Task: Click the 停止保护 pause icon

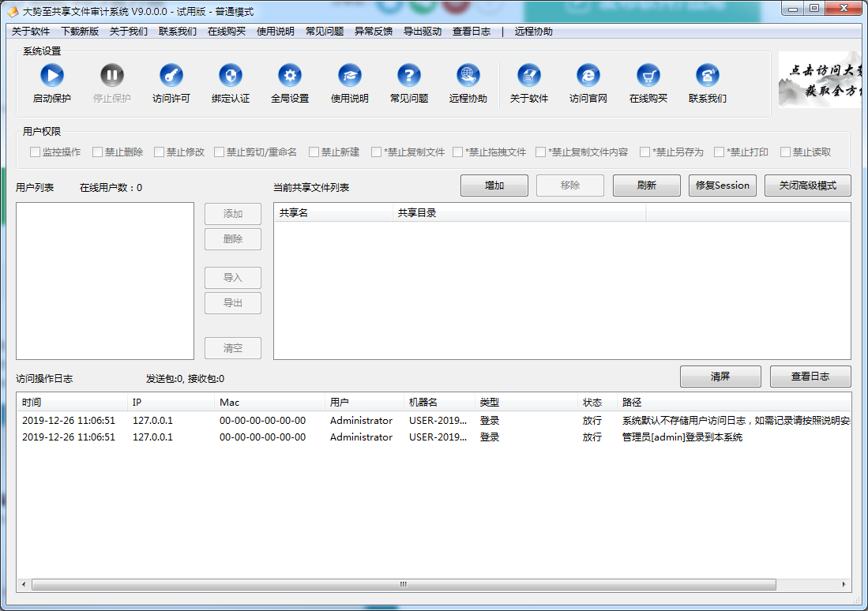Action: [112, 75]
